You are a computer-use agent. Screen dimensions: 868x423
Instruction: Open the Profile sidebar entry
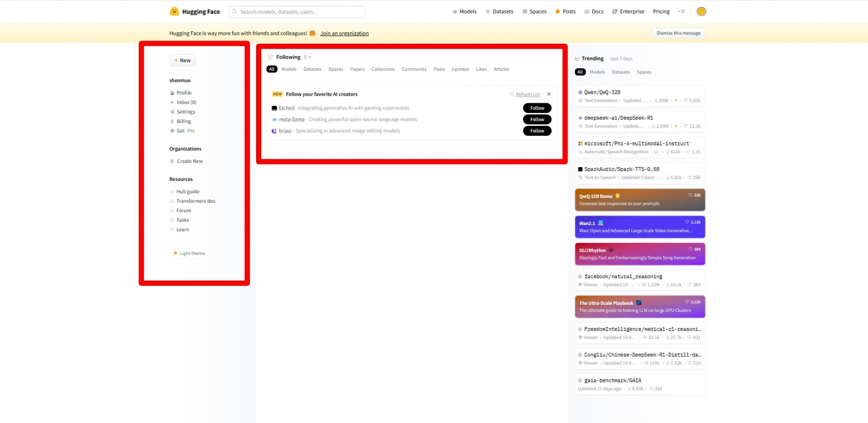(x=181, y=93)
